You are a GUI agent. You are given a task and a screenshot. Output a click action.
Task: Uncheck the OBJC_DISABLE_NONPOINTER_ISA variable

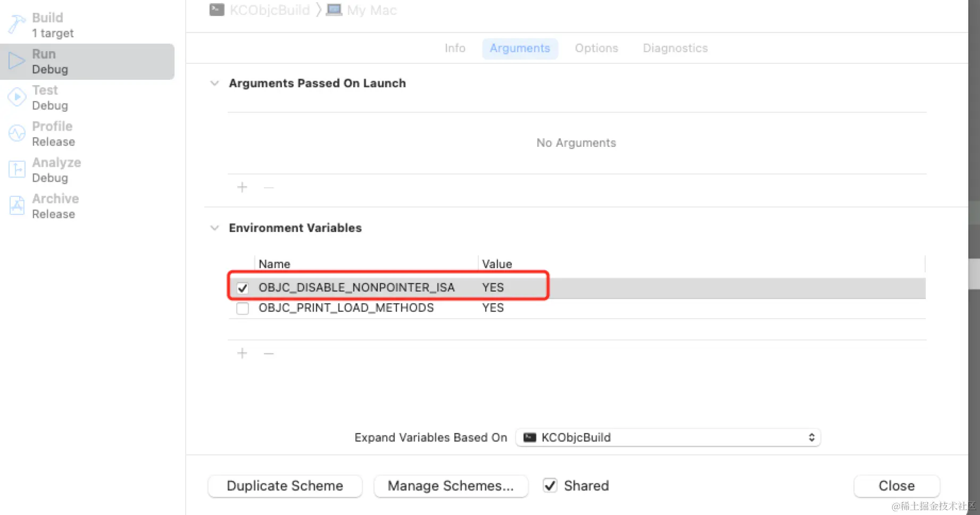coord(243,288)
